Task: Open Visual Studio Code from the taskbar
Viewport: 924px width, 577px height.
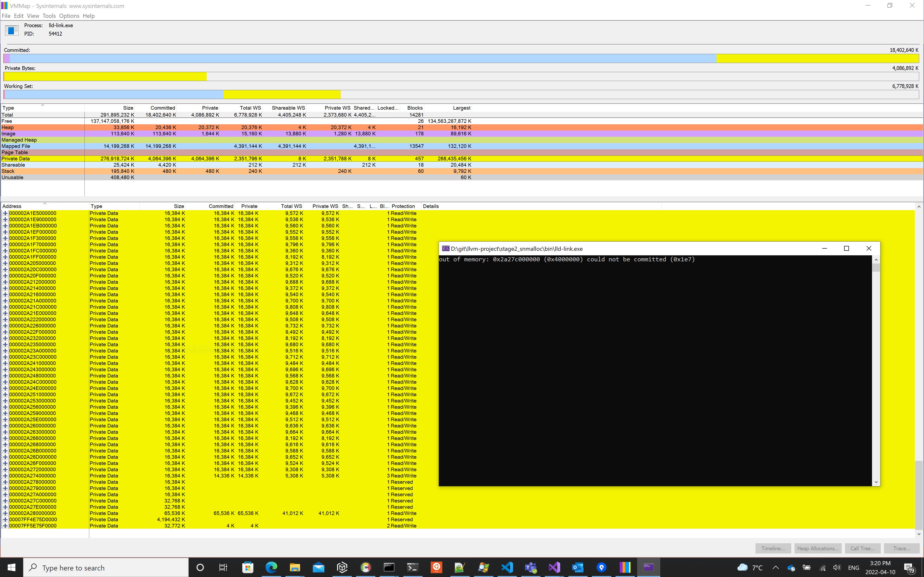Action: click(x=507, y=567)
